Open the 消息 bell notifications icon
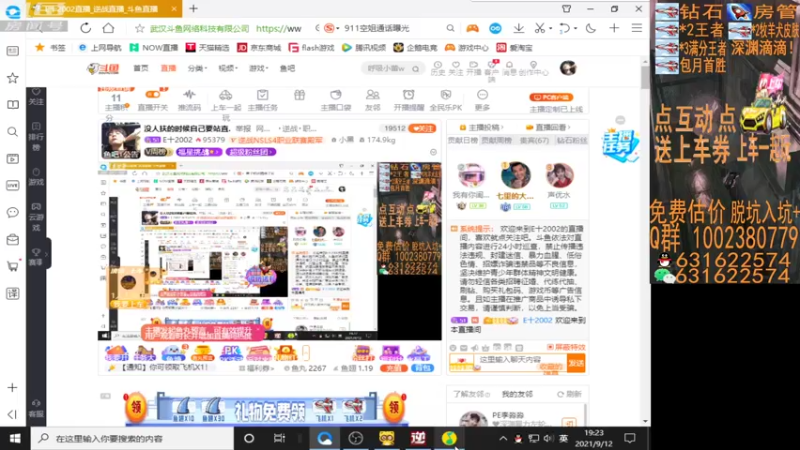Screen dimensions: 800x450 coord(509,68)
